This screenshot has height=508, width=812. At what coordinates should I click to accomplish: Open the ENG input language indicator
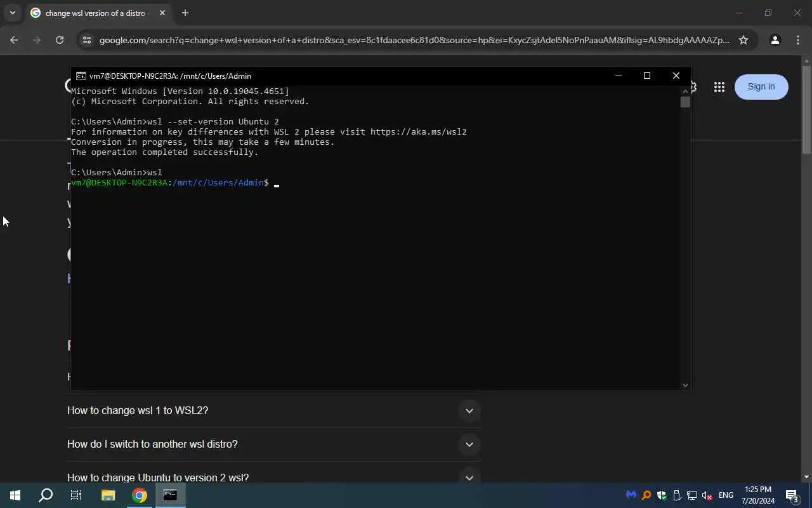coord(726,495)
